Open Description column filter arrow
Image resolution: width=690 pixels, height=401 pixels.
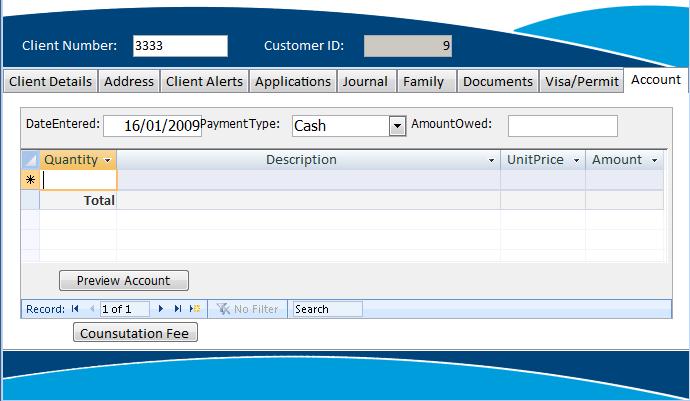[492, 160]
